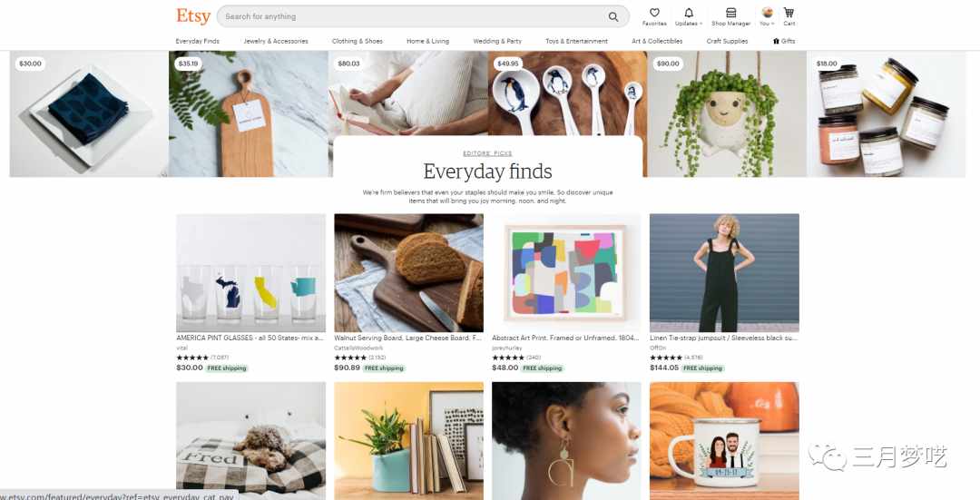Open Craft Supplies category
This screenshot has width=980, height=500.
pos(727,41)
